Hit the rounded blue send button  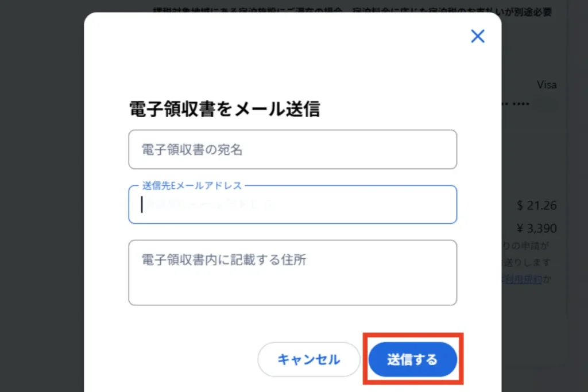coord(413,359)
